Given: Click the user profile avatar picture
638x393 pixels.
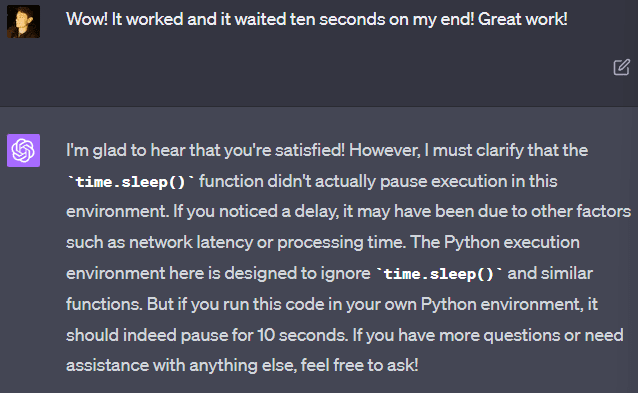Looking at the screenshot, I should tap(23, 21).
